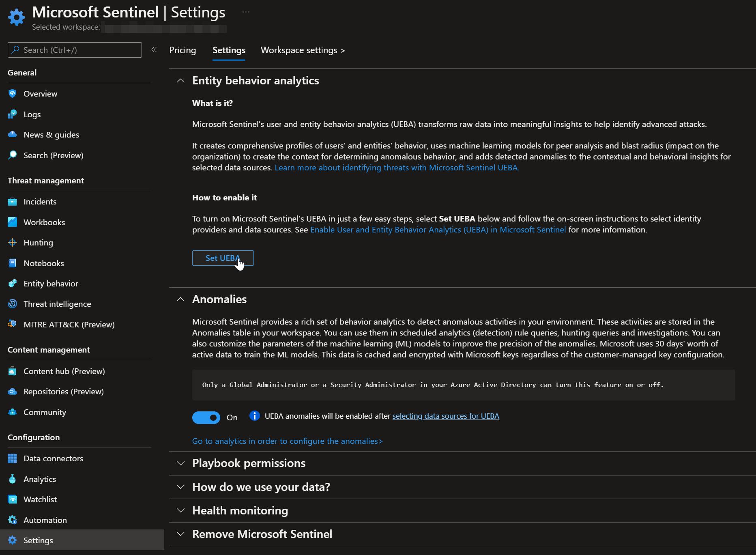Toggle the Anomalies On switch

point(206,417)
